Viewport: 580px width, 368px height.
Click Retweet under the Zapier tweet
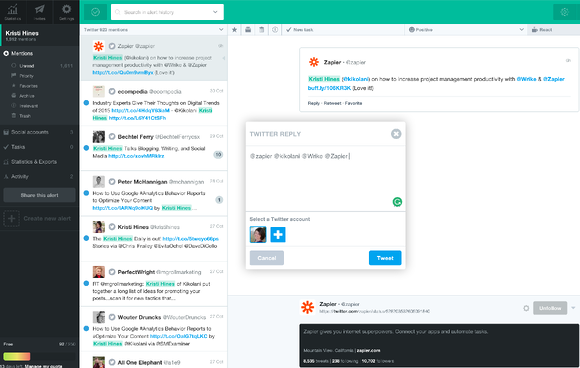333,103
